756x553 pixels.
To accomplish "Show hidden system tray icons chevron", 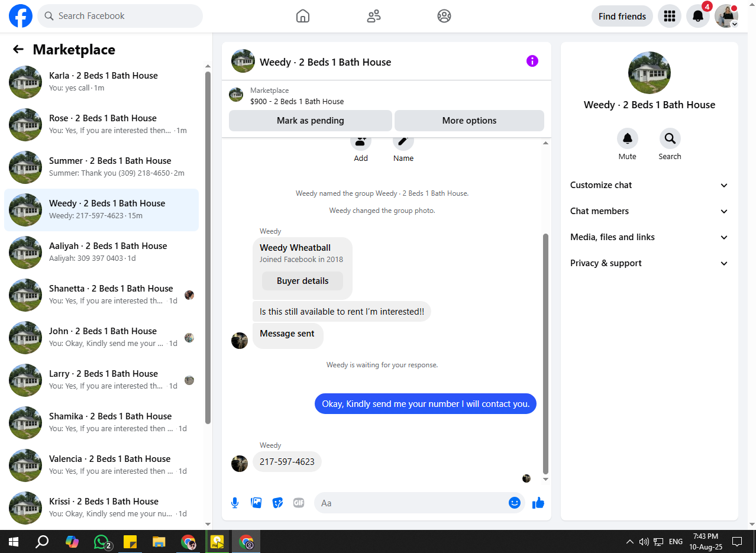I will (629, 541).
